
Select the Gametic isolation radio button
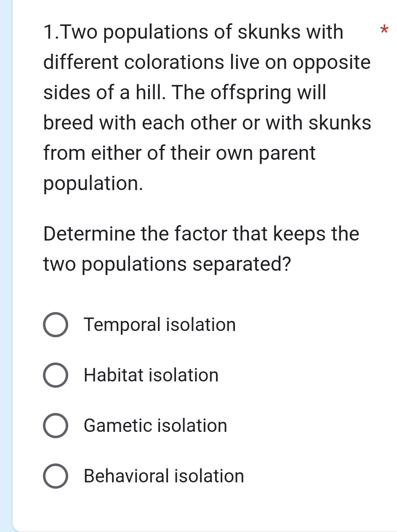point(55,426)
